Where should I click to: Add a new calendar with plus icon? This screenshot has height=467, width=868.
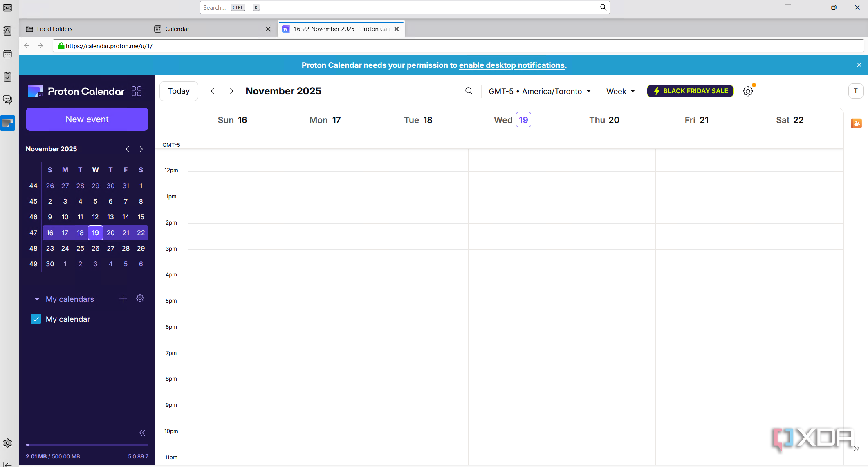(x=123, y=299)
